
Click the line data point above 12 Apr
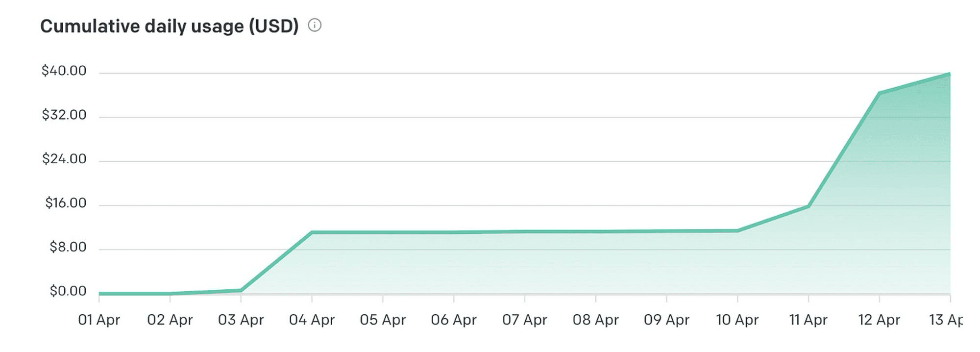coord(879,93)
